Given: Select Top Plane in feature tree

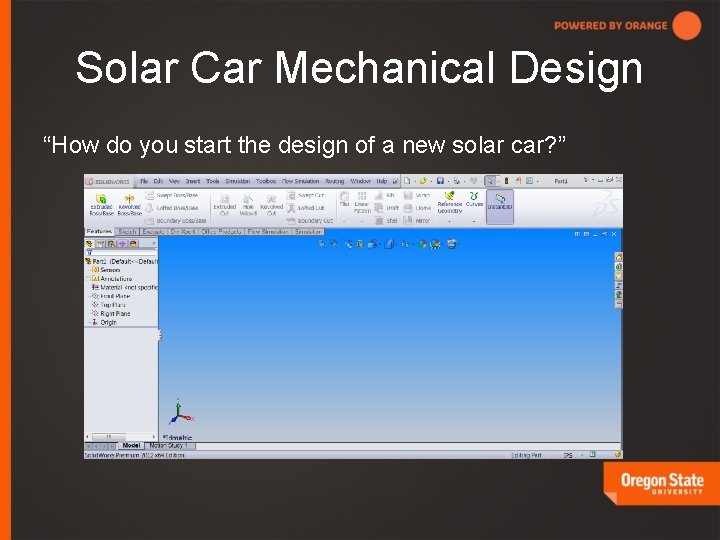Looking at the screenshot, I should (x=109, y=305).
